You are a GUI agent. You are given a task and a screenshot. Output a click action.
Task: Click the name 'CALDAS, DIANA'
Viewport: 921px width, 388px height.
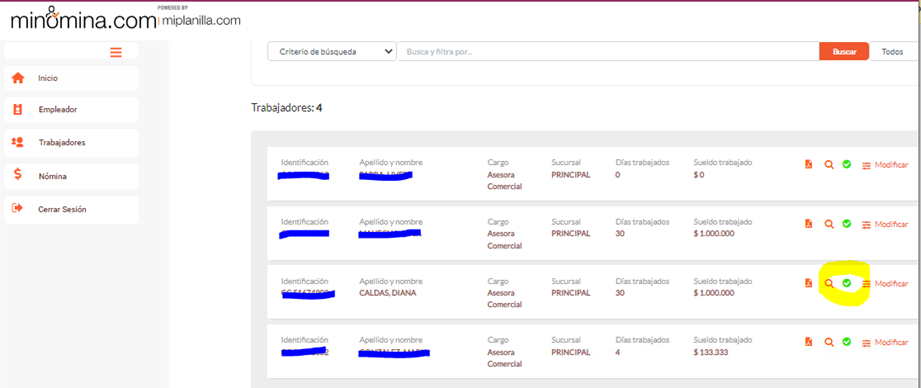(x=387, y=293)
